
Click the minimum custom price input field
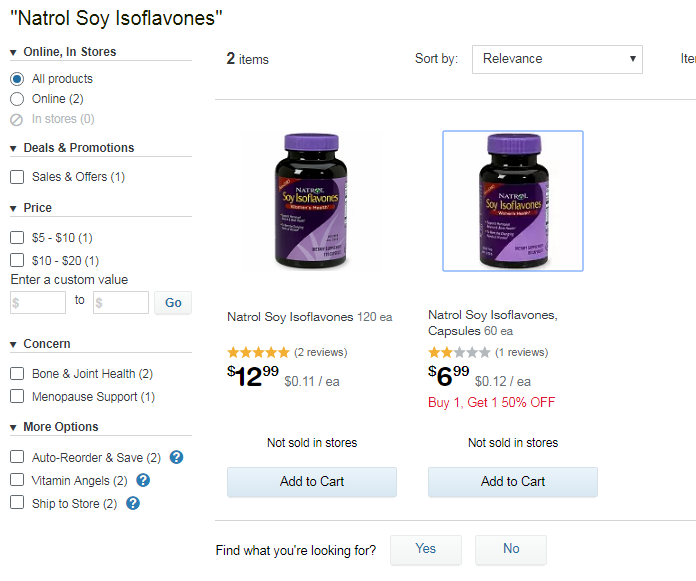click(38, 302)
